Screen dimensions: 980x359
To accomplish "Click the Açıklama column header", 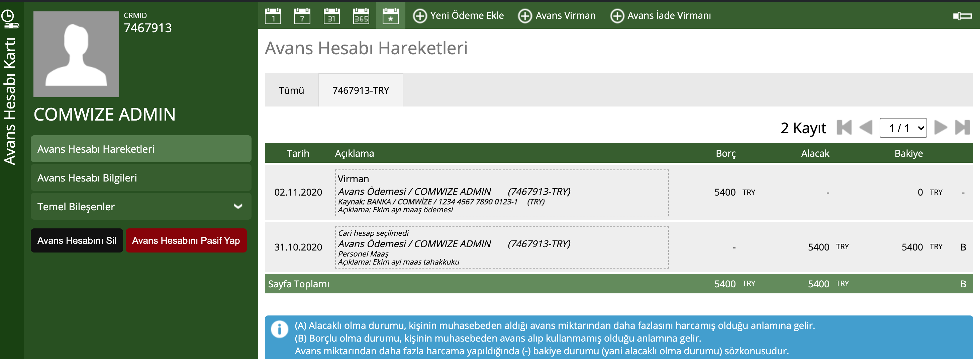I will click(x=354, y=154).
